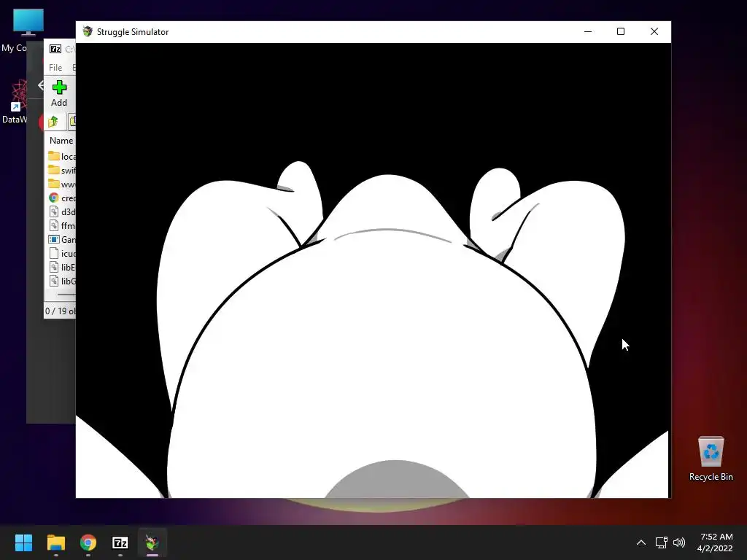
Task: Open Google Chrome from the taskbar
Action: pyautogui.click(x=88, y=542)
